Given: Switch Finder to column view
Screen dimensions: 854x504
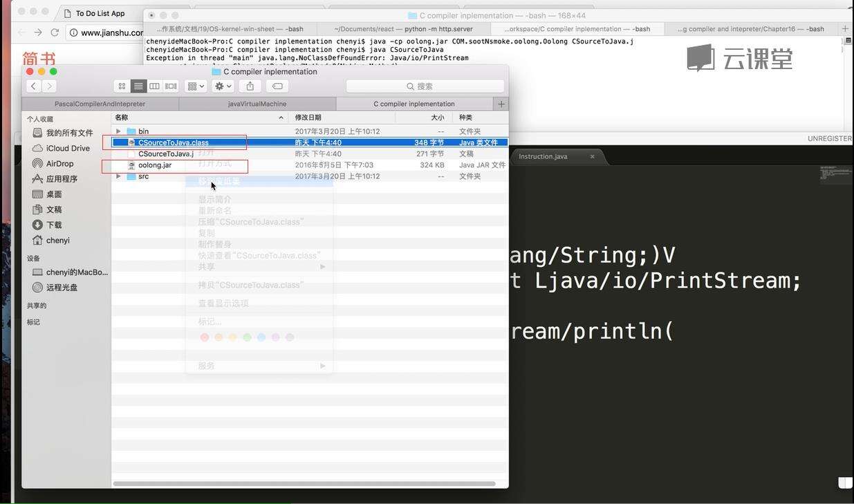Looking at the screenshot, I should tap(154, 86).
